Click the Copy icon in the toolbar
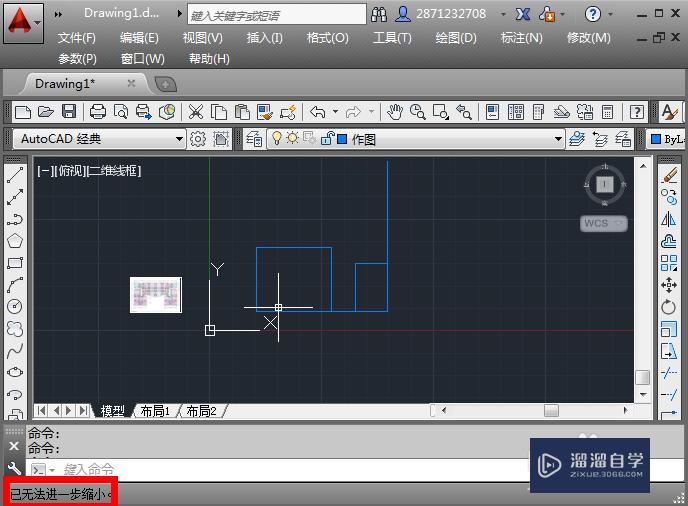The image size is (688, 506). click(x=219, y=112)
